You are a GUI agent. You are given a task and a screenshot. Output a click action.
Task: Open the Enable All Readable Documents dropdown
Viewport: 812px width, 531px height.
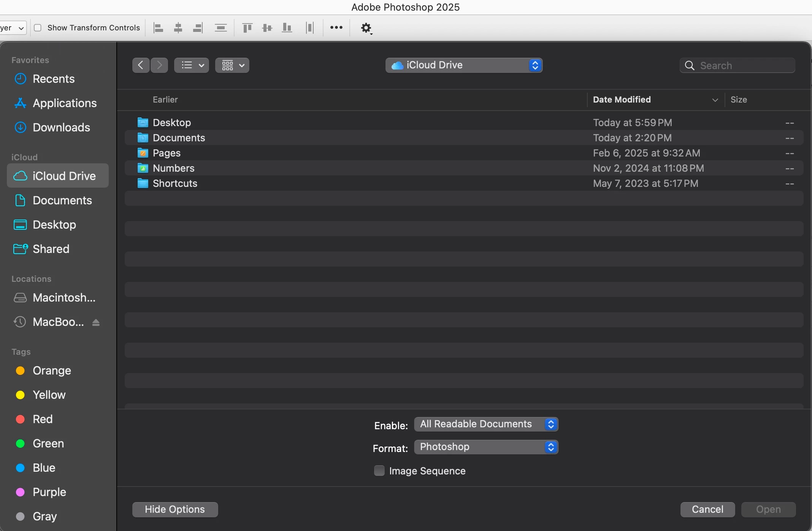click(x=486, y=424)
